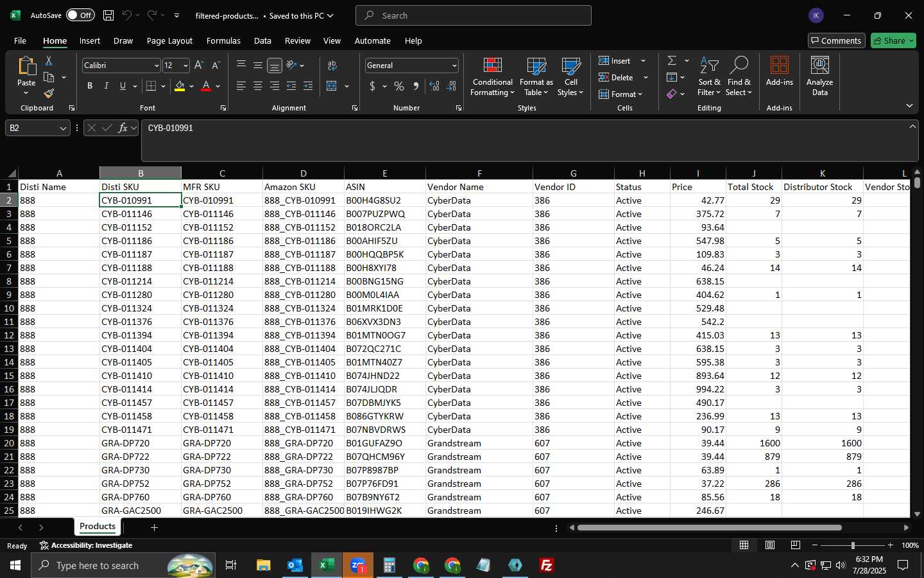
Task: Click Increase Decimal icon
Action: [434, 86]
